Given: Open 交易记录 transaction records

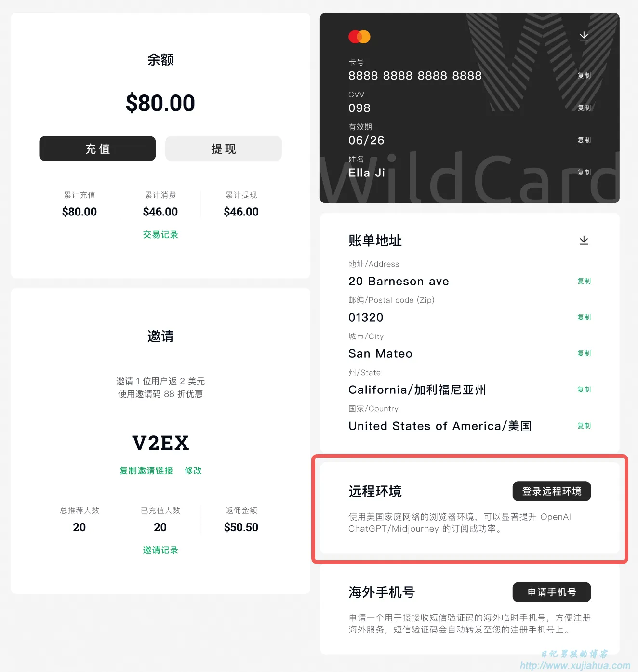Looking at the screenshot, I should tap(160, 235).
